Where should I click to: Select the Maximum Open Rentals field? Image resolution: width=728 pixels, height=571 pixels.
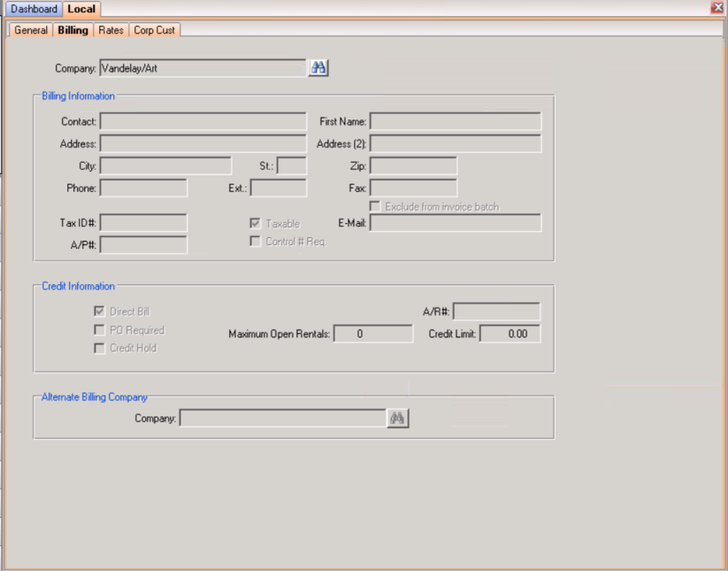coord(373,334)
